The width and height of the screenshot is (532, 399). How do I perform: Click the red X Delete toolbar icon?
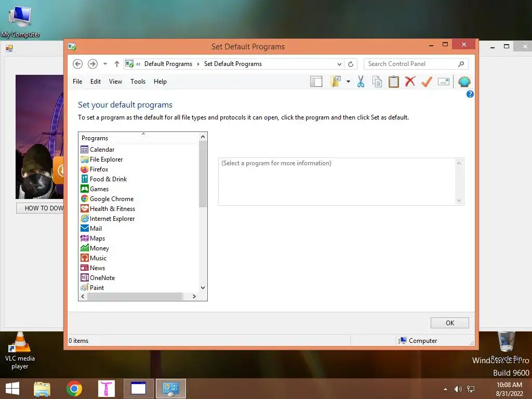pos(410,82)
